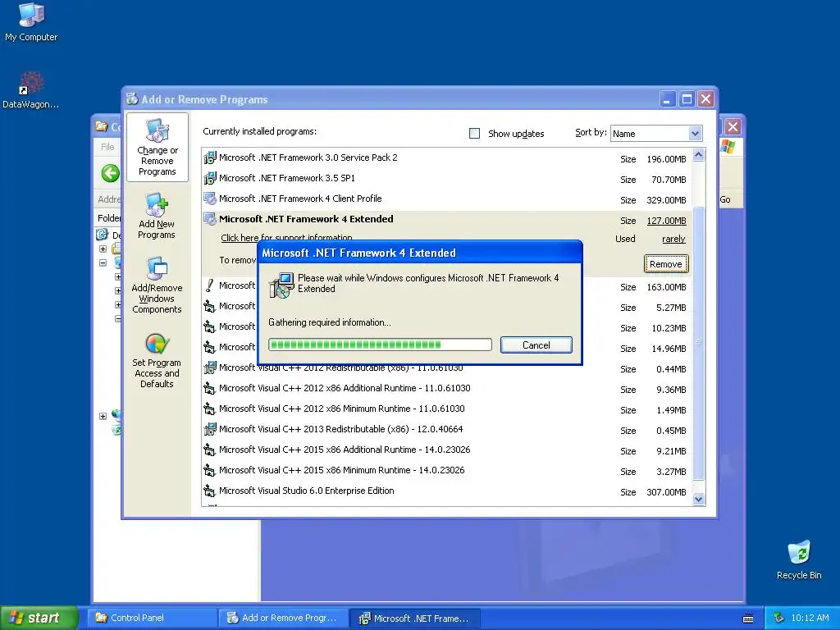Click icon of .NET Framework 4 Extended row
Viewport: 840px width, 630px height.
click(x=210, y=219)
